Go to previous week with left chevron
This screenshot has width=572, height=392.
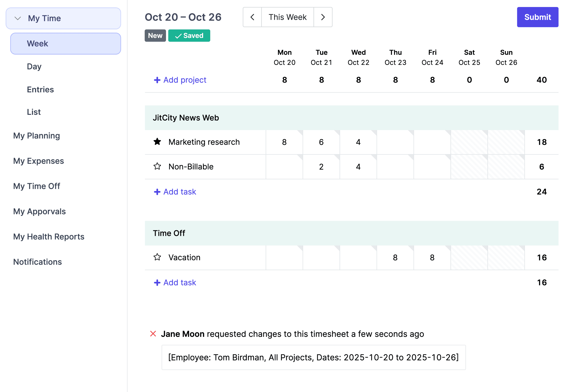(x=252, y=17)
